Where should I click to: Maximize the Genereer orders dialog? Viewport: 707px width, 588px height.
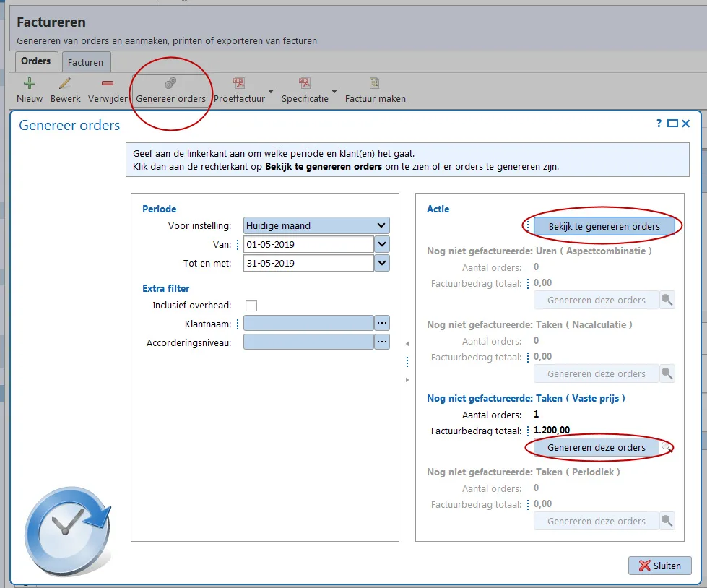click(672, 123)
